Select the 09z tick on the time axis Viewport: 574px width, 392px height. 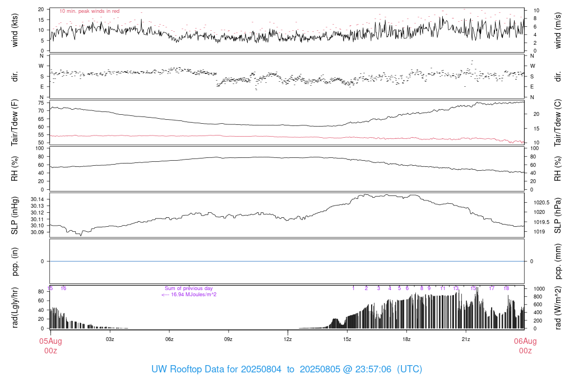[228, 339]
